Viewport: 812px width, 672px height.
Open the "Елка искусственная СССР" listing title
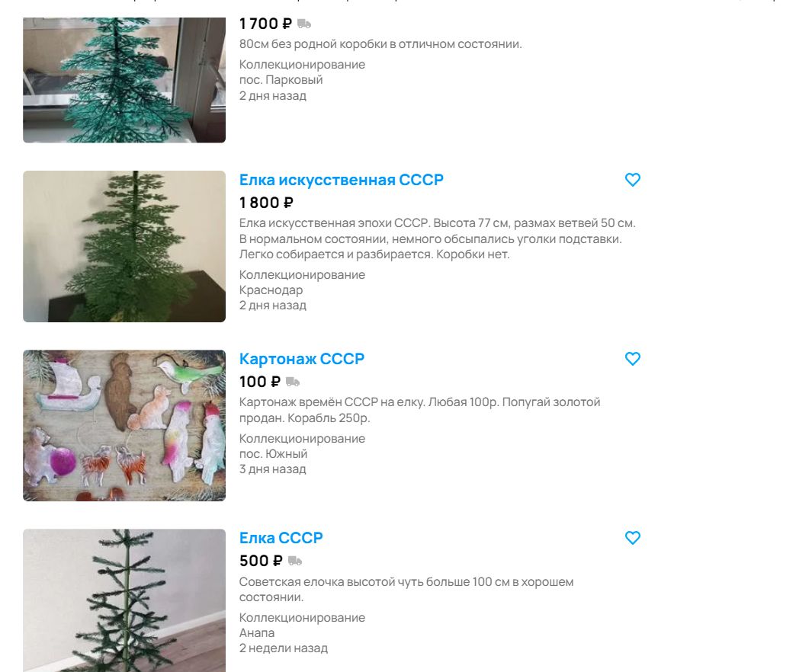(x=342, y=180)
